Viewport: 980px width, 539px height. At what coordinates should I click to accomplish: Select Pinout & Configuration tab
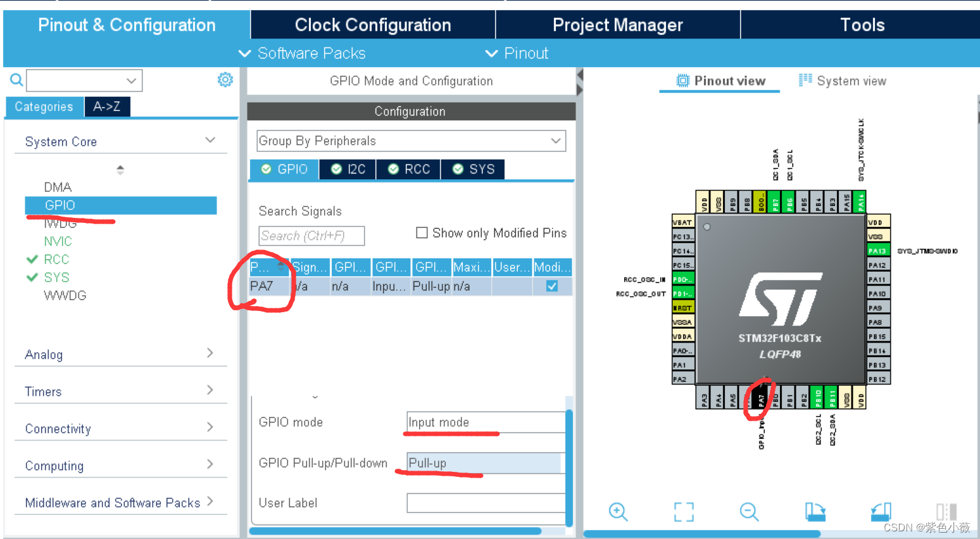[x=127, y=25]
